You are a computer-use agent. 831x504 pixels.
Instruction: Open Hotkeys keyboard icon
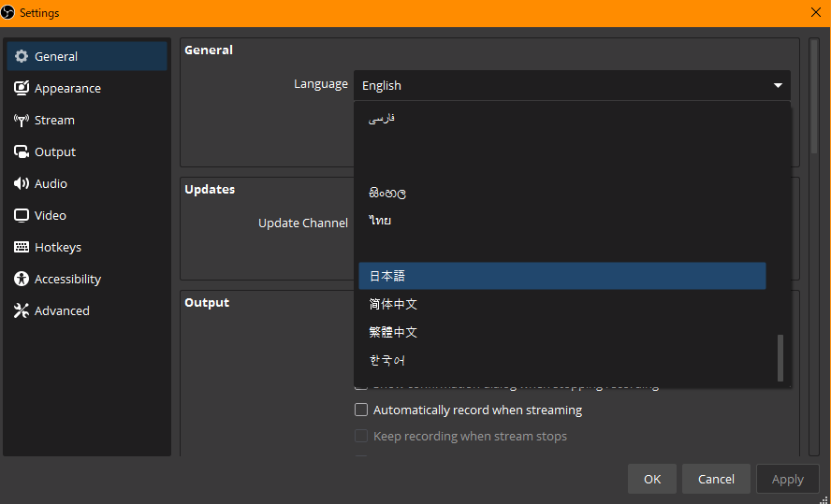tap(22, 247)
